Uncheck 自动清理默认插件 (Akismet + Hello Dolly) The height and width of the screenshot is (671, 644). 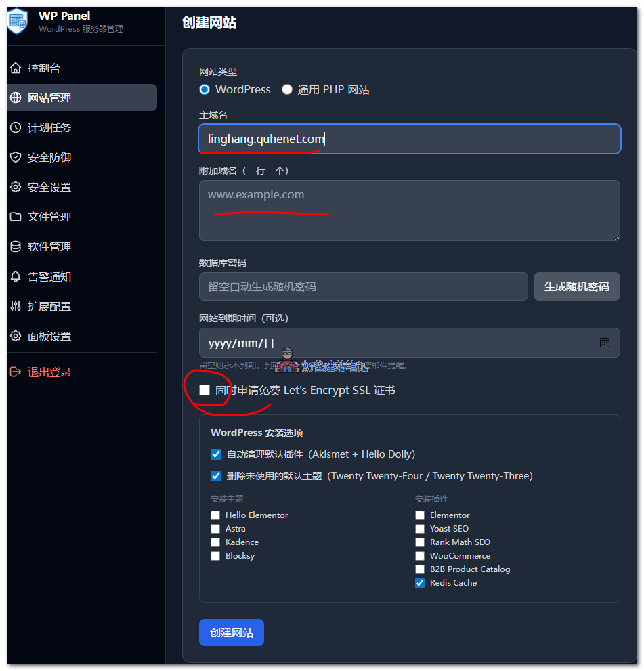coord(216,454)
